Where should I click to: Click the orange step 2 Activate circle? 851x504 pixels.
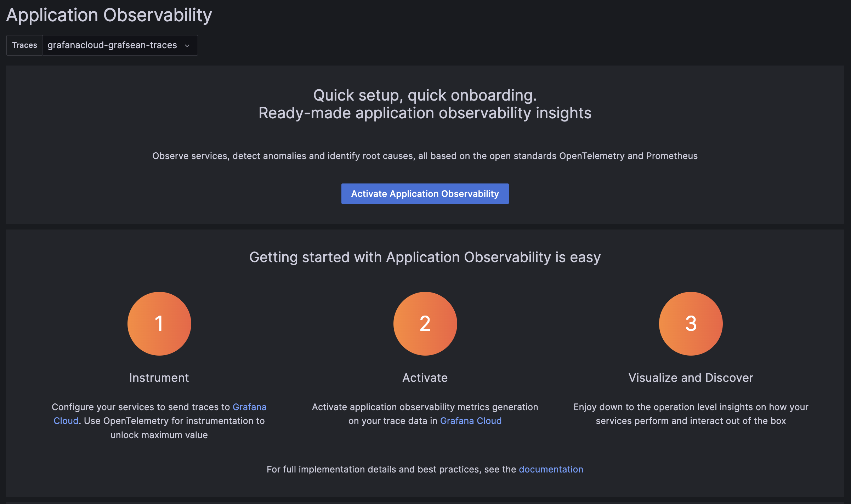425,323
